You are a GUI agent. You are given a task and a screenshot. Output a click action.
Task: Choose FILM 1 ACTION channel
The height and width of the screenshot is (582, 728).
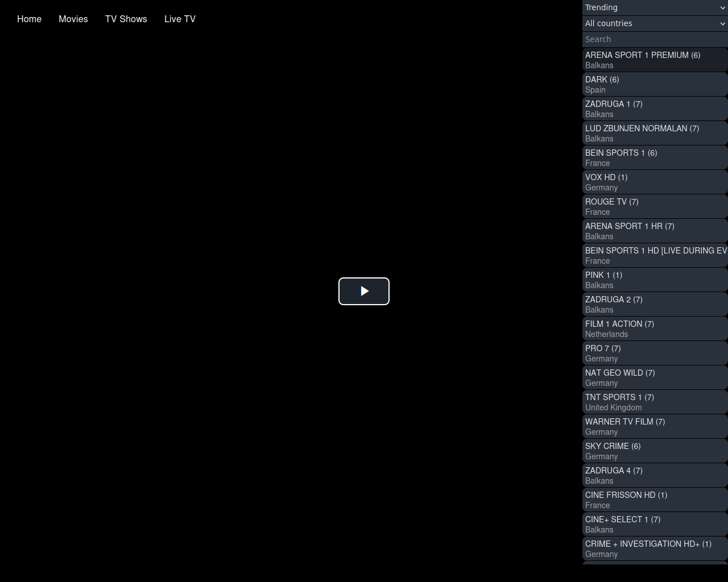pos(655,329)
